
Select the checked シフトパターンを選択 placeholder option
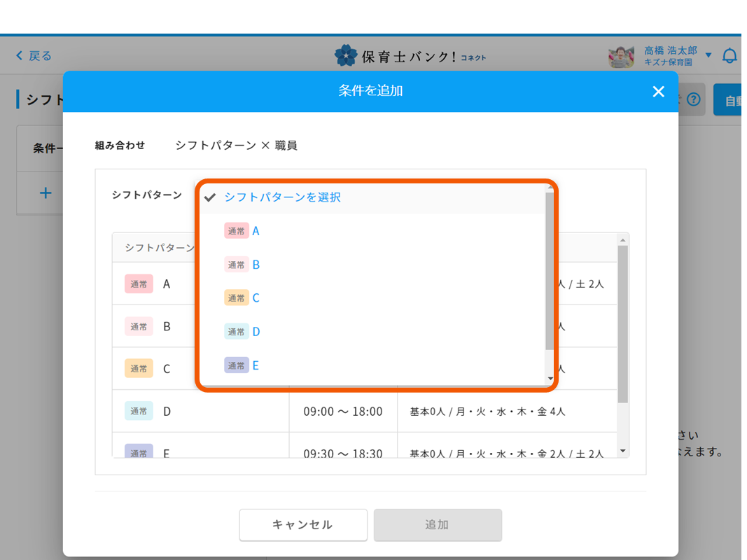coord(282,197)
